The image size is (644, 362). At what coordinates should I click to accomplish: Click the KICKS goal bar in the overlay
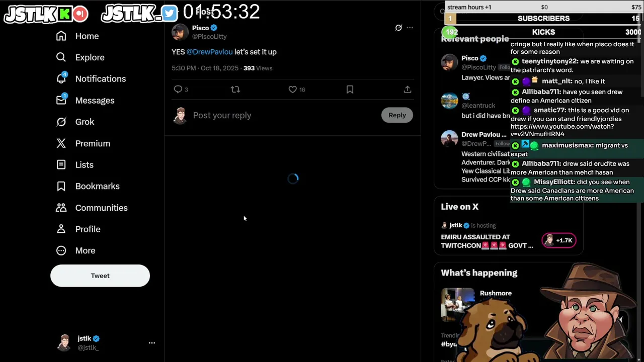pyautogui.click(x=543, y=32)
